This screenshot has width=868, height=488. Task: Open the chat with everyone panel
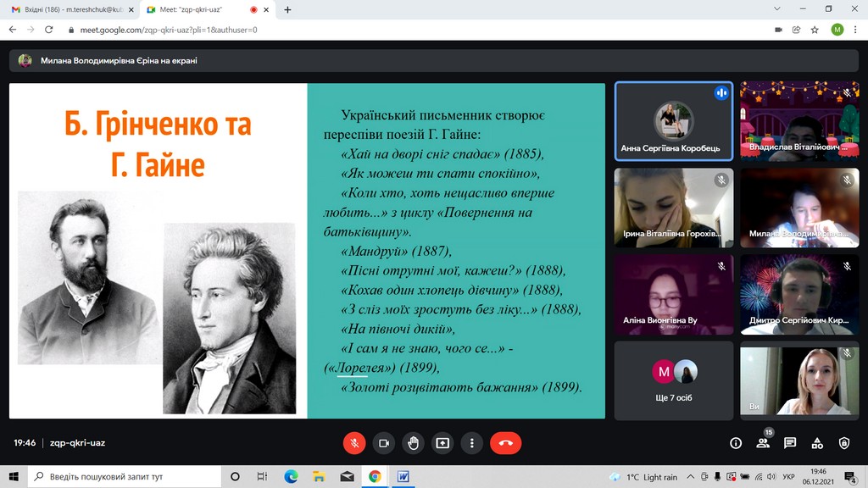click(x=790, y=442)
